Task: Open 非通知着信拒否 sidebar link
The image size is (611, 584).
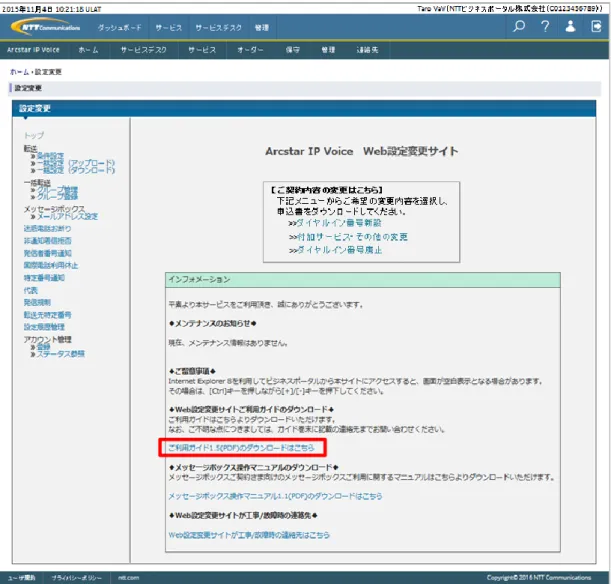Action: coord(48,241)
